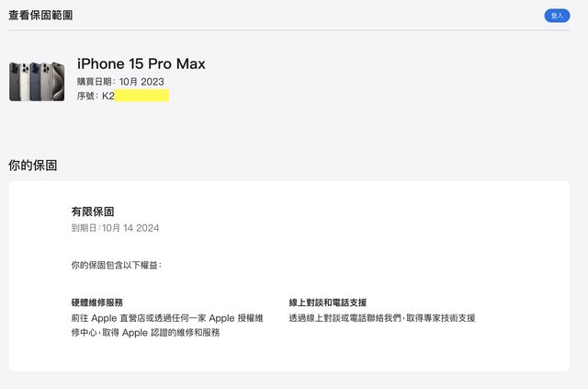Click the 取得 Apple 認證的維修和服務 text line
The height and width of the screenshot is (389, 588).
point(145,333)
